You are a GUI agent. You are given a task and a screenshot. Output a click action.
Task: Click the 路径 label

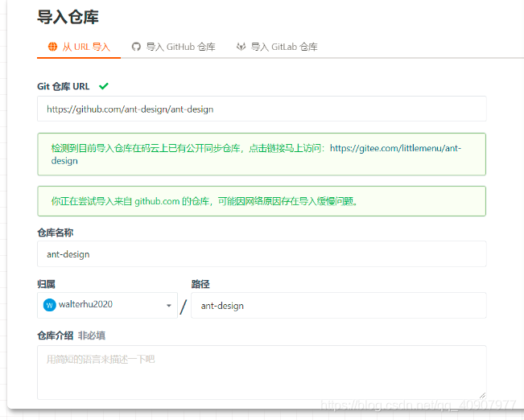(200, 284)
